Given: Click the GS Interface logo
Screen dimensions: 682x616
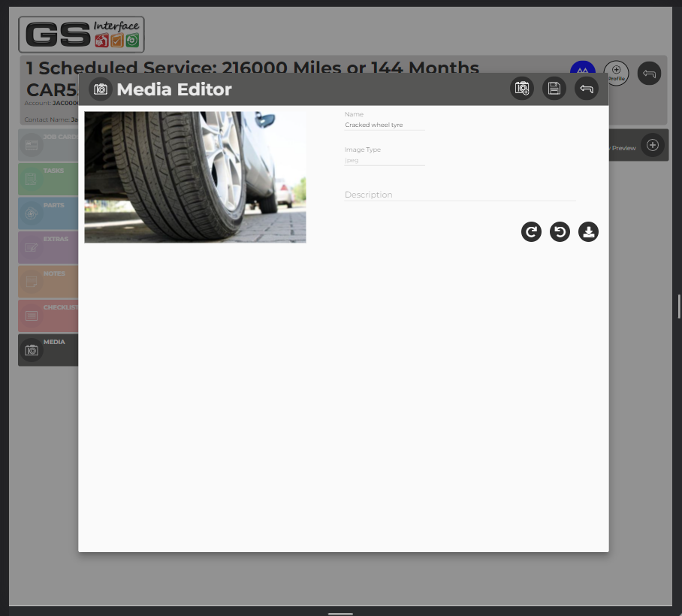Looking at the screenshot, I should click(x=81, y=35).
